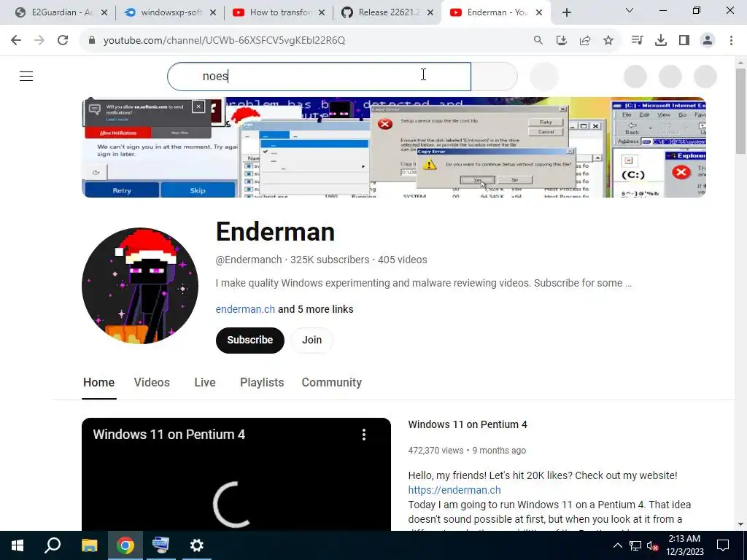Click the browser forward arrow
The height and width of the screenshot is (560, 747).
(x=39, y=40)
